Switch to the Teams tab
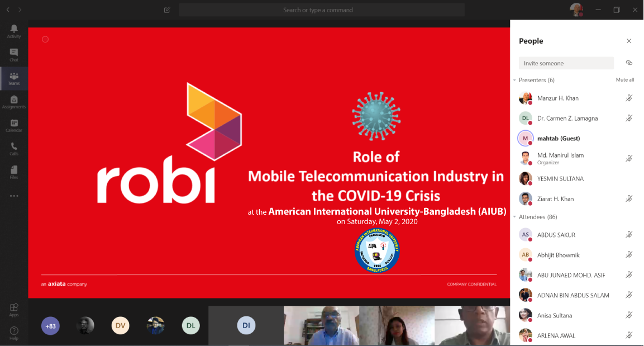The width and height of the screenshot is (644, 346). tap(14, 78)
